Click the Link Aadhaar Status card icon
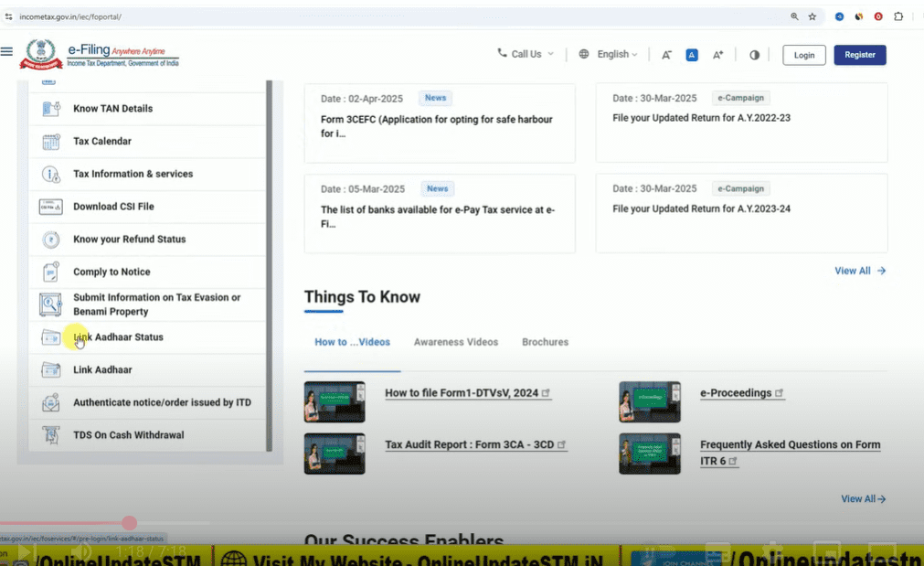The width and height of the screenshot is (924, 566). [50, 337]
